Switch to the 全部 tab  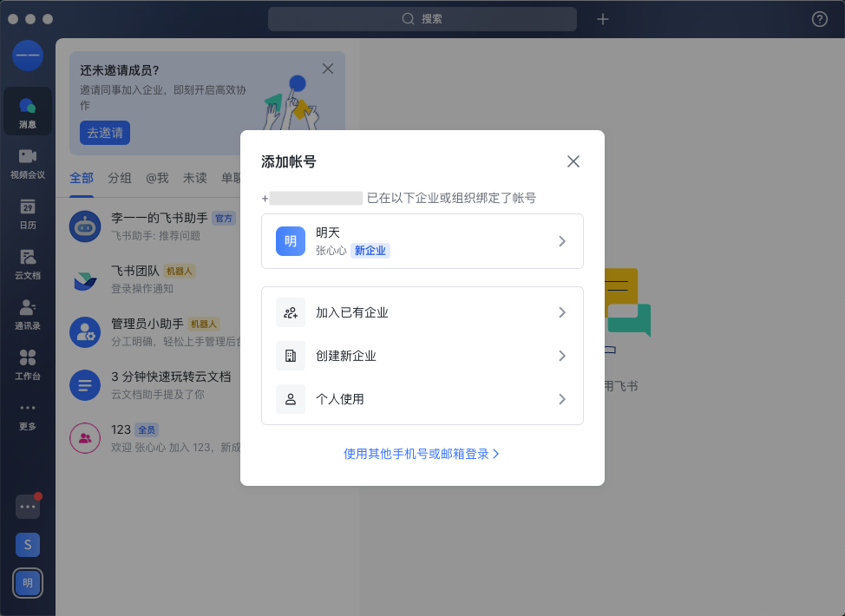pos(82,178)
